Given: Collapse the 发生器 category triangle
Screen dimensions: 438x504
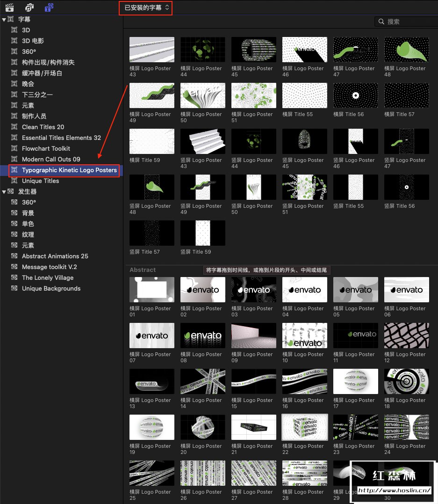Looking at the screenshot, I should pyautogui.click(x=4, y=192).
